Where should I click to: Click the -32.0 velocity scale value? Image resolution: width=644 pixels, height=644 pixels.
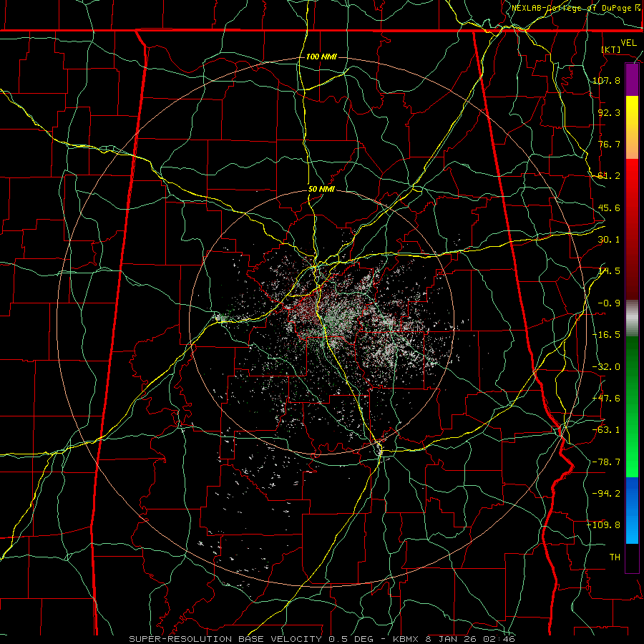tap(606, 367)
